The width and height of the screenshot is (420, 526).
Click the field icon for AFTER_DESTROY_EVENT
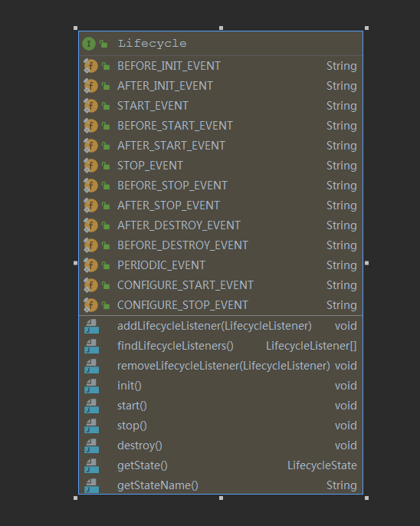[90, 225]
